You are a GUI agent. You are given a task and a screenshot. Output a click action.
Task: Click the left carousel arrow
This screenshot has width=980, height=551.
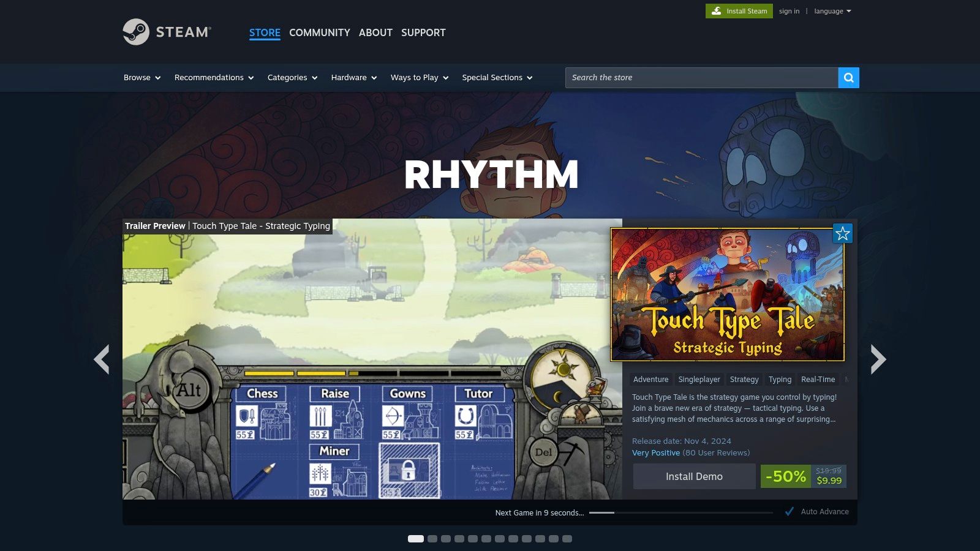coord(102,359)
